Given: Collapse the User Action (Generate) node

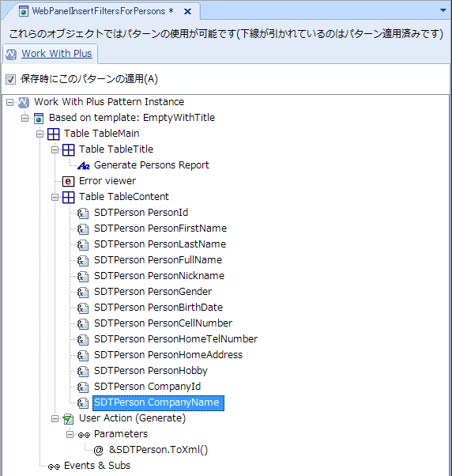Looking at the screenshot, I should tap(55, 418).
